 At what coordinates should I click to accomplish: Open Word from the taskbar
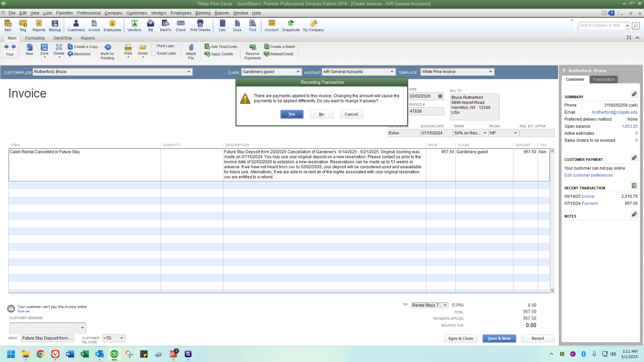click(x=70, y=354)
